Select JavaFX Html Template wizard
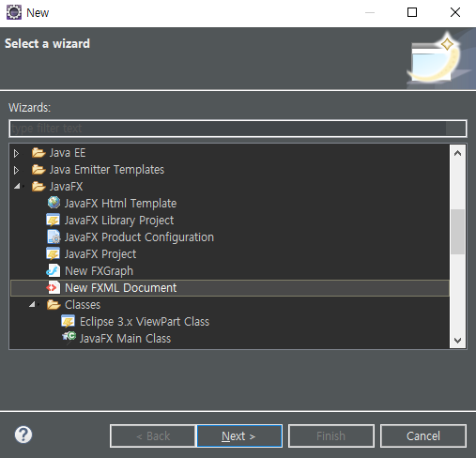 [120, 204]
